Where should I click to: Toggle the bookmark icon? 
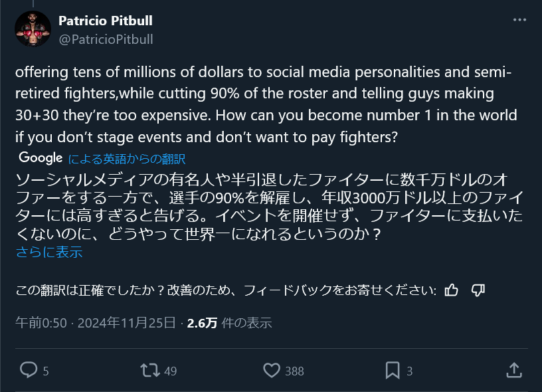pyautogui.click(x=393, y=370)
